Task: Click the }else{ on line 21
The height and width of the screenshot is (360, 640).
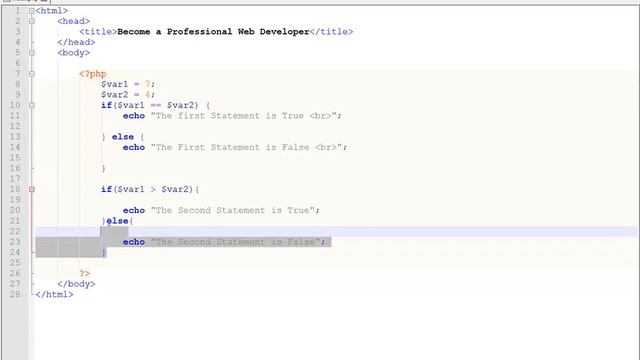Action: (118, 221)
